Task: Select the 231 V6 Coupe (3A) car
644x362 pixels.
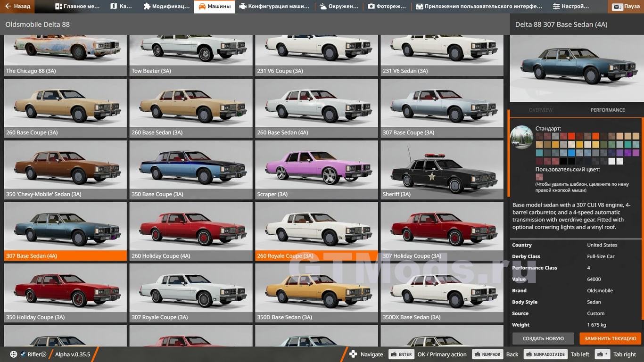Action: (x=316, y=56)
